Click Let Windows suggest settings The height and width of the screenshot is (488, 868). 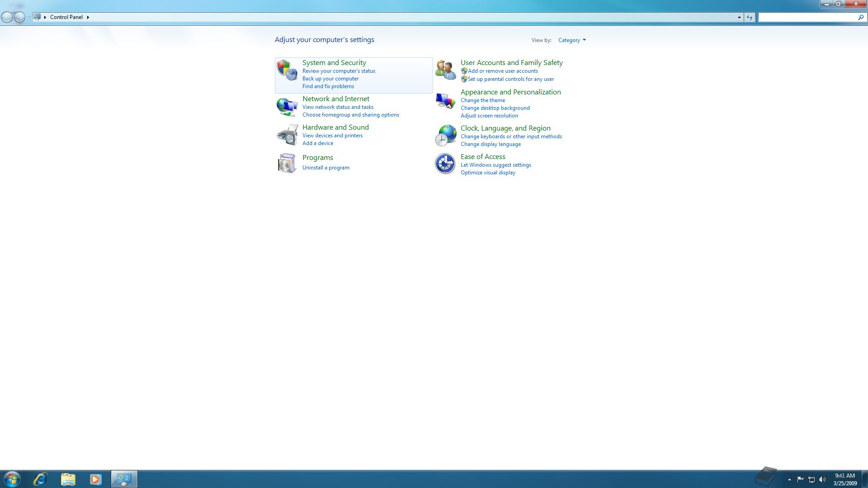[x=496, y=165]
